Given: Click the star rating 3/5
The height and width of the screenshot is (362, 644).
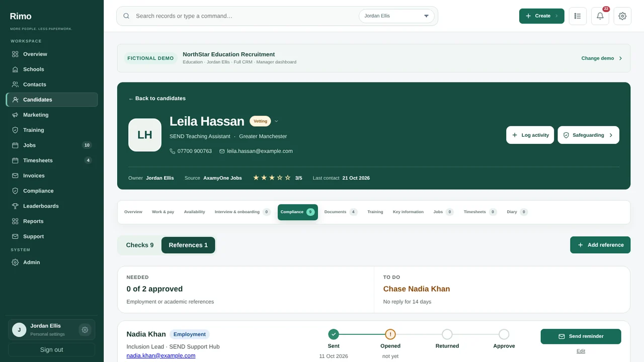Looking at the screenshot, I should pyautogui.click(x=277, y=178).
